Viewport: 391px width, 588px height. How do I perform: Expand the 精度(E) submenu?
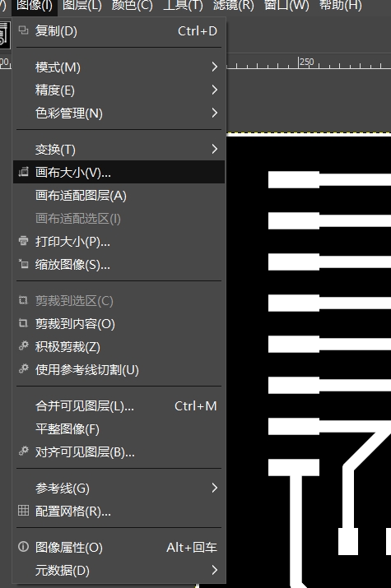(x=119, y=90)
